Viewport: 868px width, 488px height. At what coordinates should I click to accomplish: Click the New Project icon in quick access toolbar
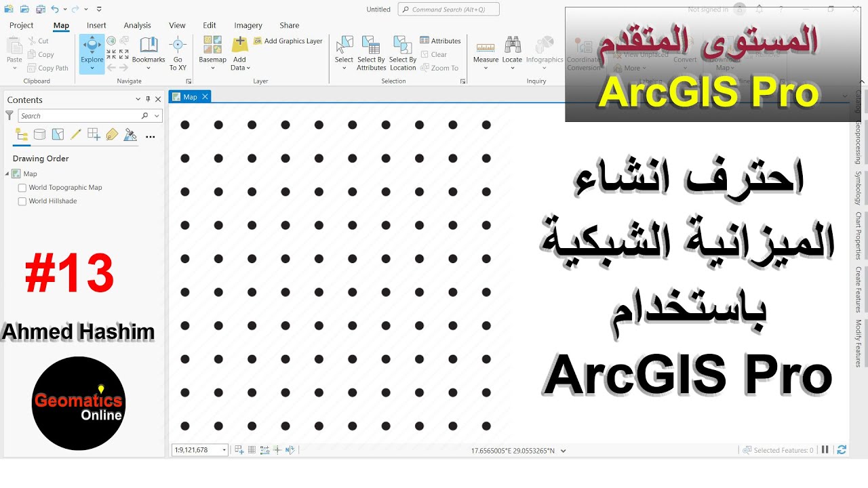tap(9, 9)
